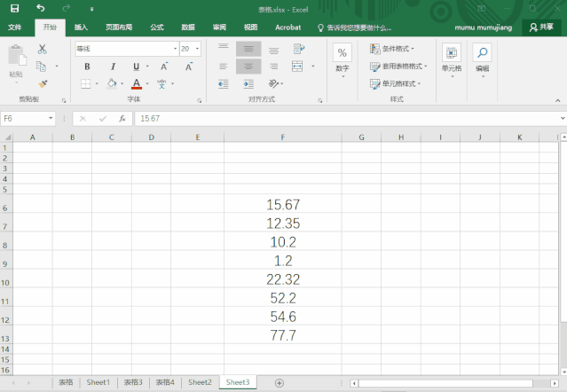Expand the Copy options arrow
Screen dimensions: 567x392
point(57,67)
